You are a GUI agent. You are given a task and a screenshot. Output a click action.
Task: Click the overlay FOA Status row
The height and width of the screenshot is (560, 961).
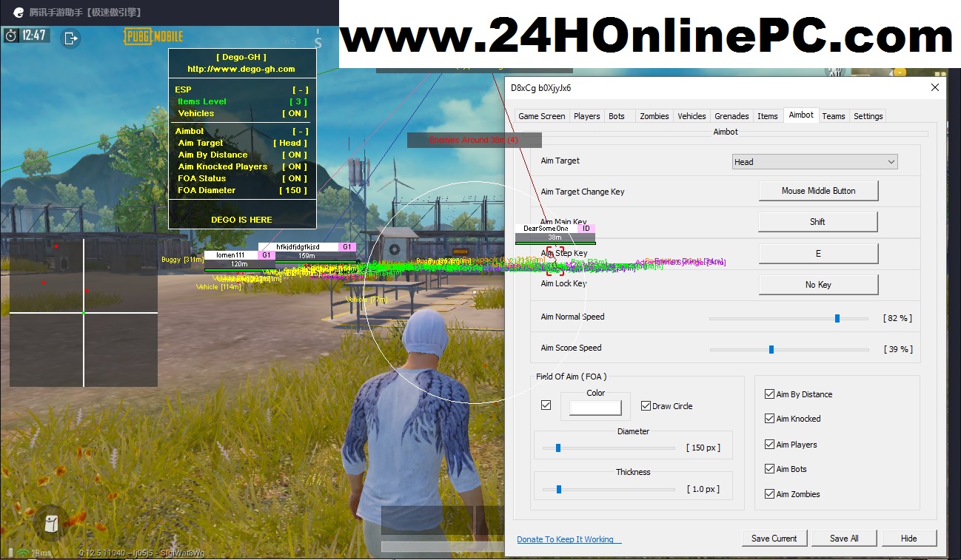click(x=242, y=178)
